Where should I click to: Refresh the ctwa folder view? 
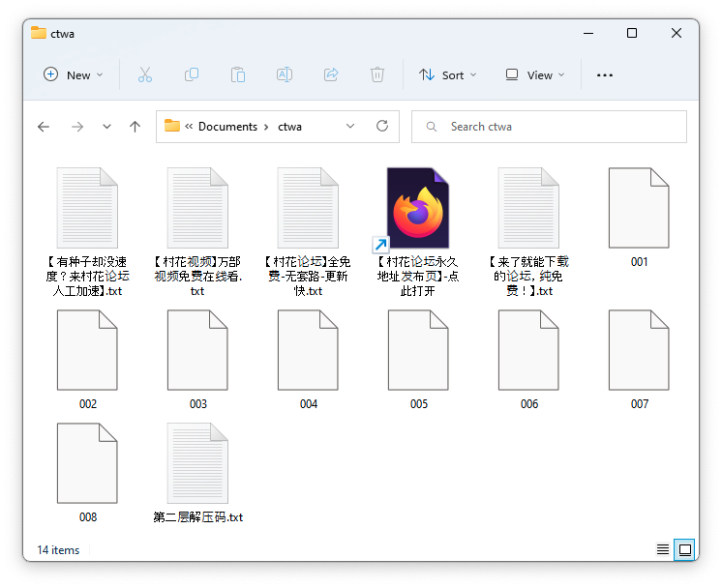pyautogui.click(x=382, y=126)
